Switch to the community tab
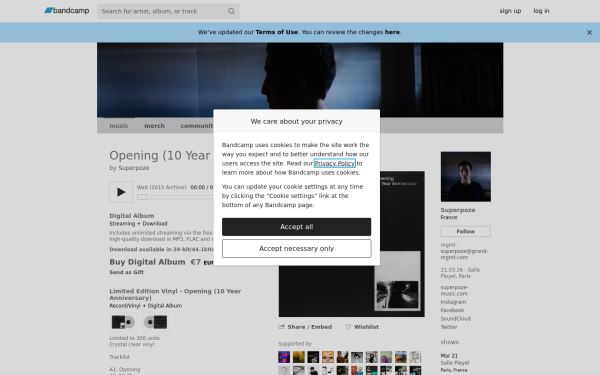Screen dimensions: 600x375 coord(197,126)
